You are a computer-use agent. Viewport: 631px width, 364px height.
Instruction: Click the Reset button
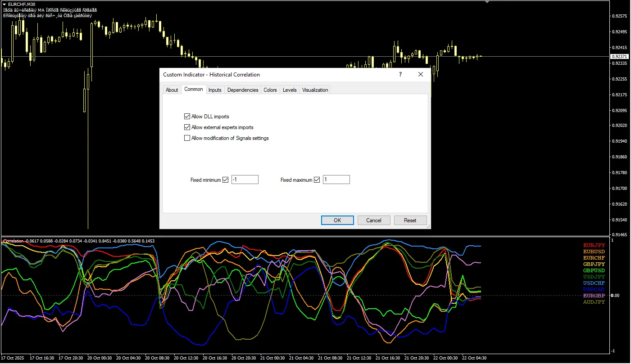[410, 220]
